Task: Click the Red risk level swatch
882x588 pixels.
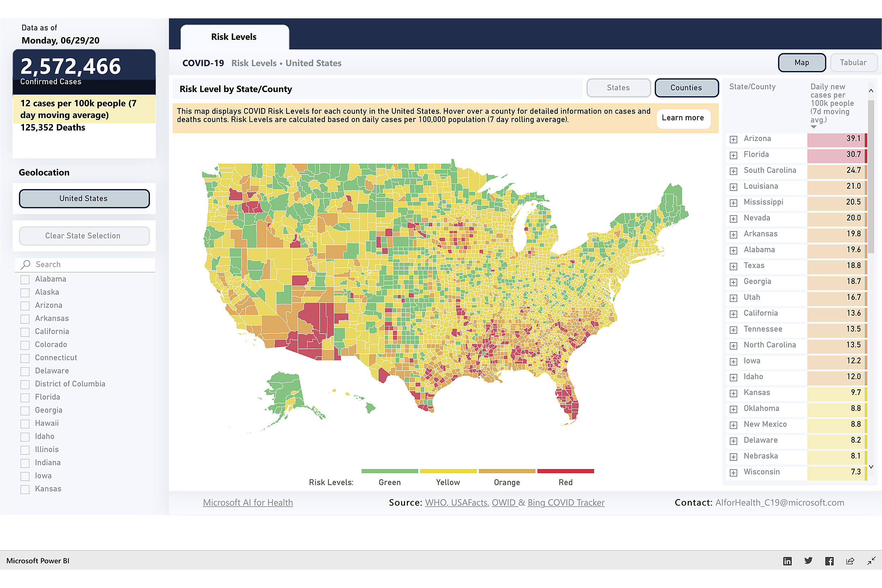Action: [x=565, y=471]
